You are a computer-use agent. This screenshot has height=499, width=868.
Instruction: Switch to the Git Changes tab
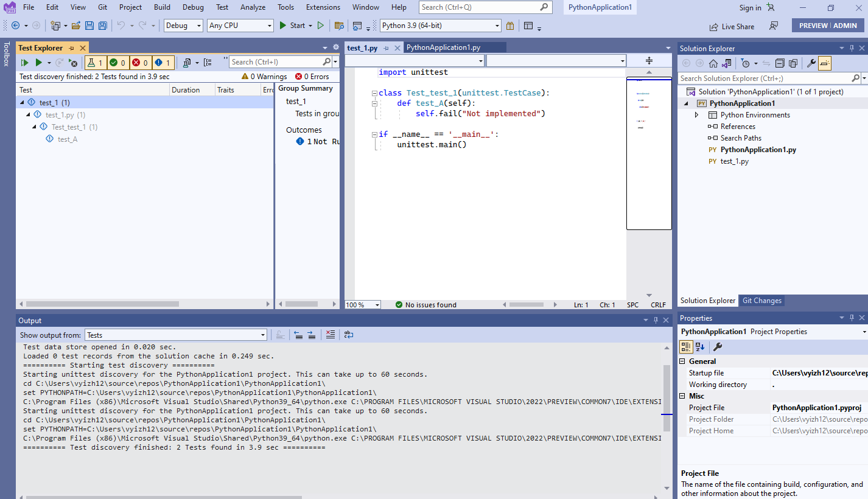(761, 301)
